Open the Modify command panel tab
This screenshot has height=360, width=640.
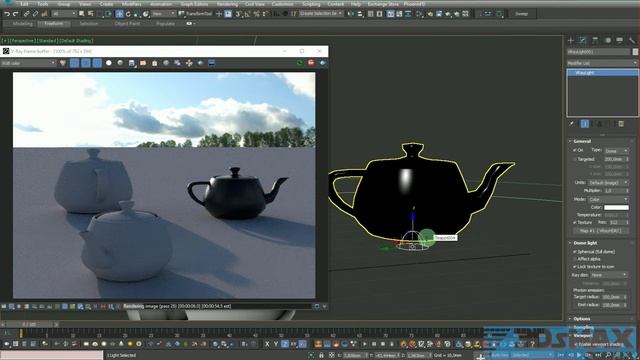click(583, 40)
